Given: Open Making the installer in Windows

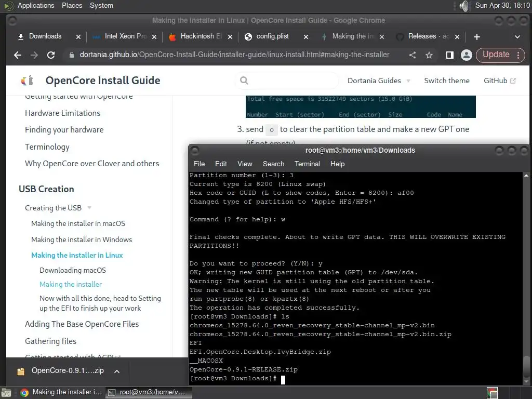Looking at the screenshot, I should pyautogui.click(x=82, y=240).
